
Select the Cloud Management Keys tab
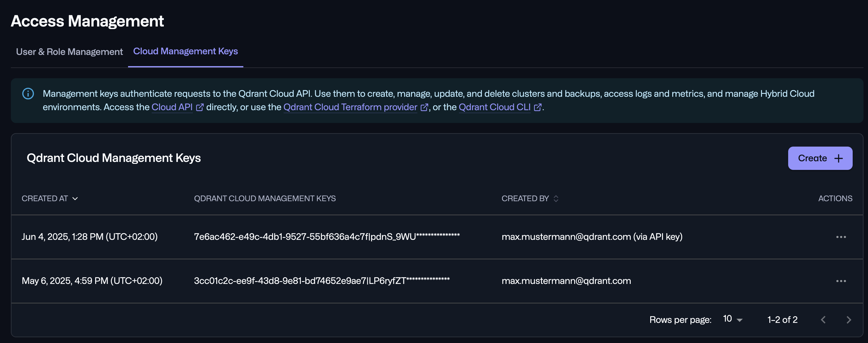[x=186, y=51]
